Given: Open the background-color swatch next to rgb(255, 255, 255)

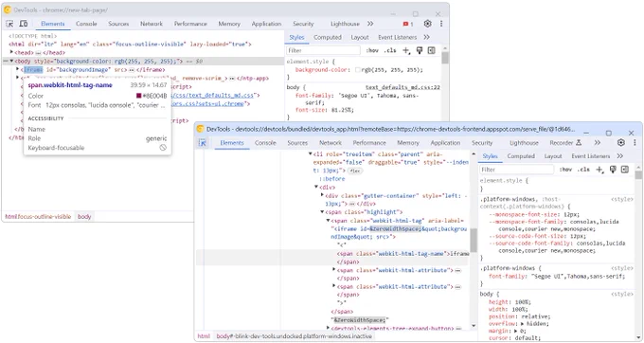Looking at the screenshot, I should [x=358, y=70].
